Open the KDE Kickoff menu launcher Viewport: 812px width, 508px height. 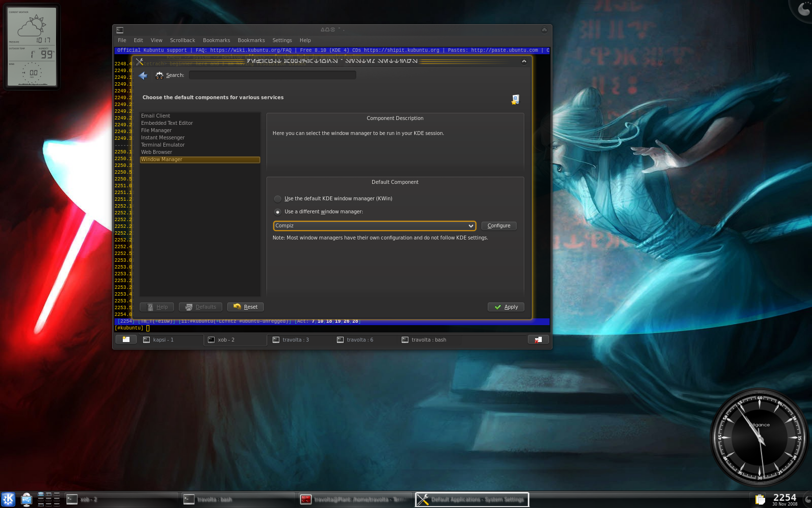8,499
